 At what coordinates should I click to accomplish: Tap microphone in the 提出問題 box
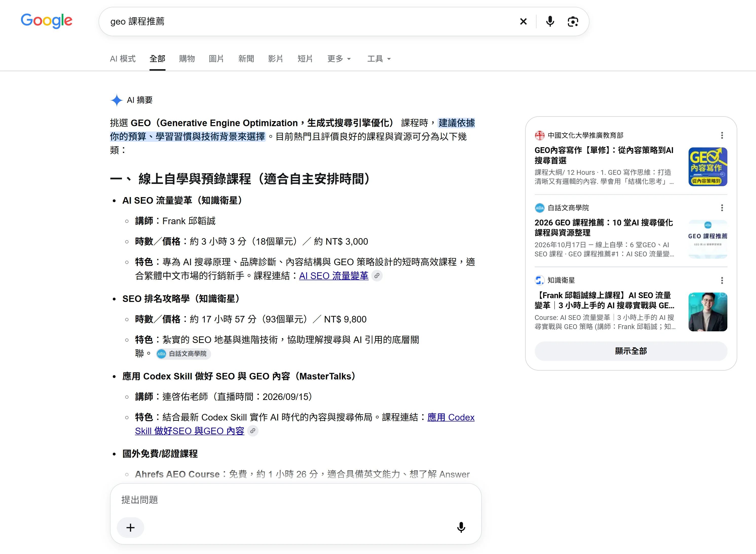[x=461, y=527]
